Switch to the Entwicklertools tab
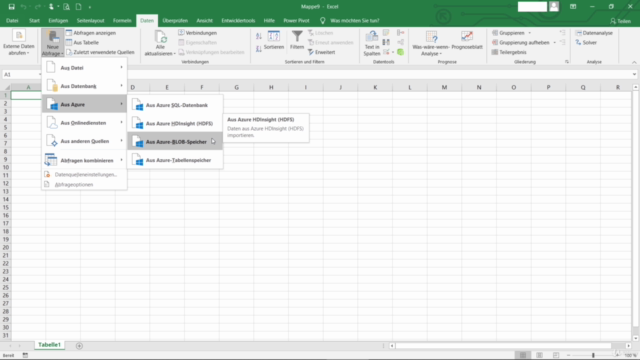The width and height of the screenshot is (640, 360). point(238,20)
